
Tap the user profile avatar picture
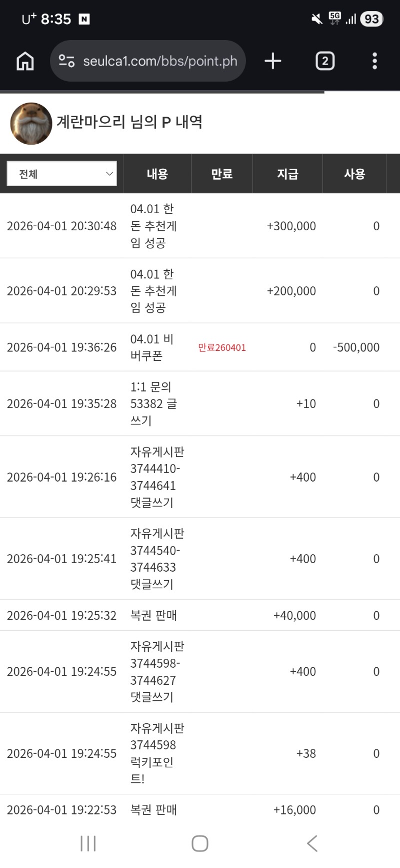pos(31,123)
